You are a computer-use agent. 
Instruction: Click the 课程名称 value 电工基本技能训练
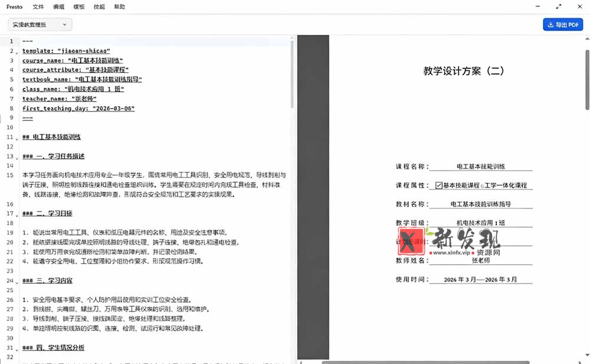(481, 166)
